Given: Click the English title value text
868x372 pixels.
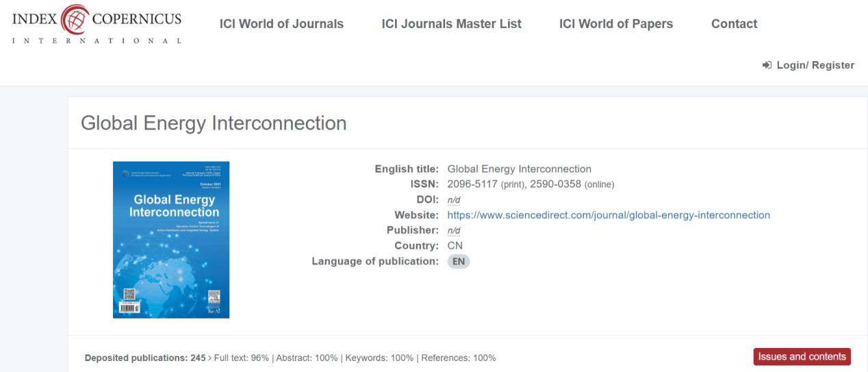Looking at the screenshot, I should point(520,169).
